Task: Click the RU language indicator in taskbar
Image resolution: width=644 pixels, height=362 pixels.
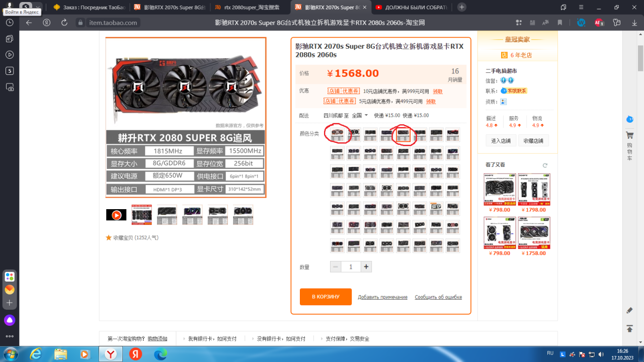Action: click(x=550, y=353)
